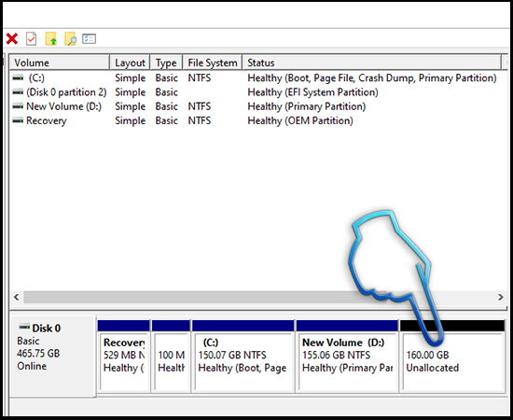513x420 pixels.
Task: Click the Type column header
Action: coord(166,63)
